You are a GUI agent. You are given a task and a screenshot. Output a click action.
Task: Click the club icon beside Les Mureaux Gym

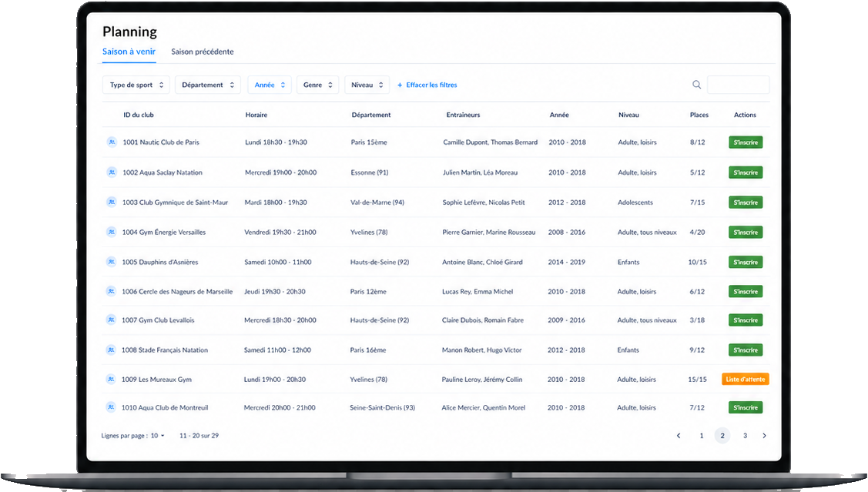(x=111, y=379)
